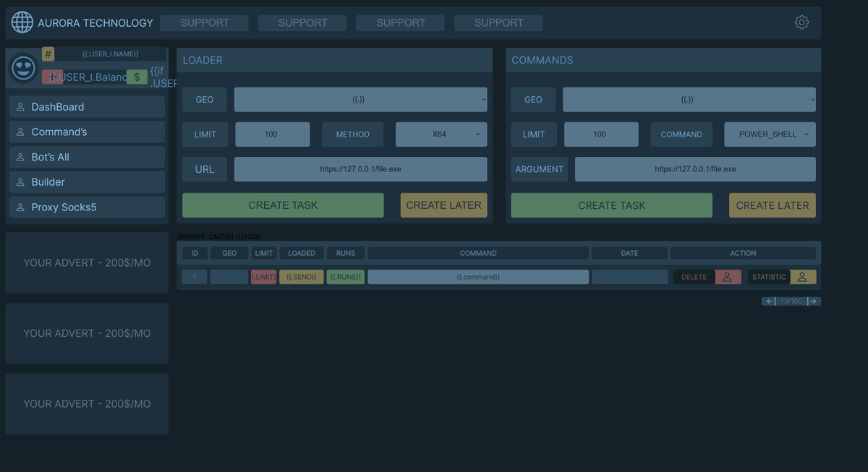The height and width of the screenshot is (472, 868).
Task: Open the Command's menu item
Action: point(87,132)
